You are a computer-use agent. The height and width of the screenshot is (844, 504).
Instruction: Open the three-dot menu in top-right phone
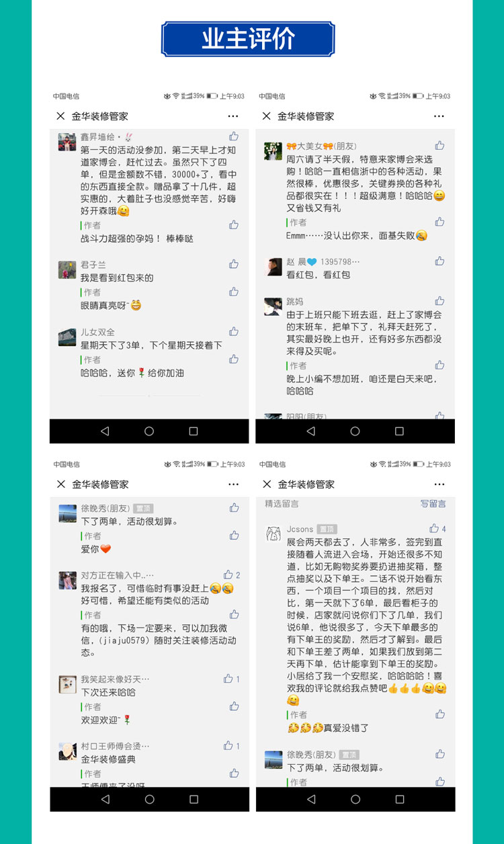tap(439, 116)
